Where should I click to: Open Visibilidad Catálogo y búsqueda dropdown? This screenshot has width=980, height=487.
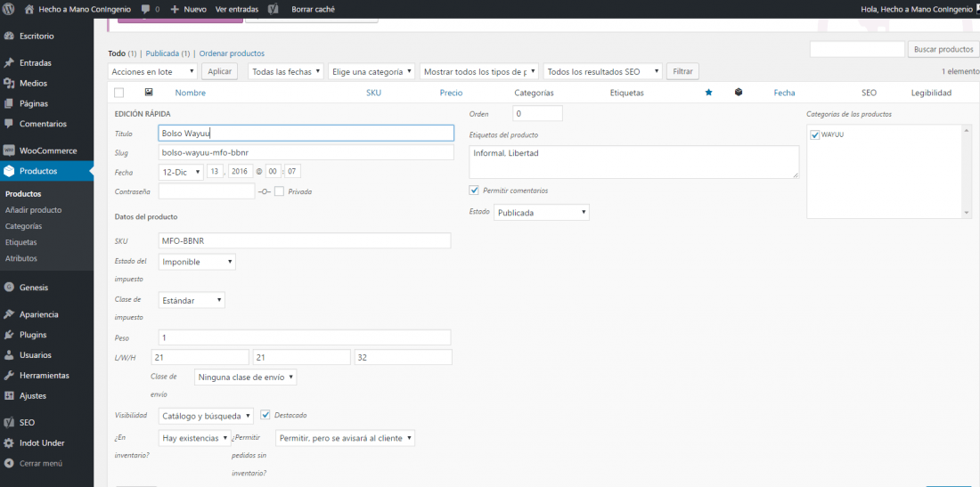coord(207,415)
